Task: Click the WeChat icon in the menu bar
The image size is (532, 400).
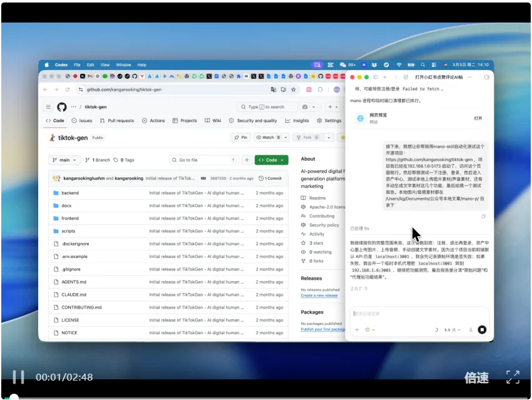Action: coord(343,65)
